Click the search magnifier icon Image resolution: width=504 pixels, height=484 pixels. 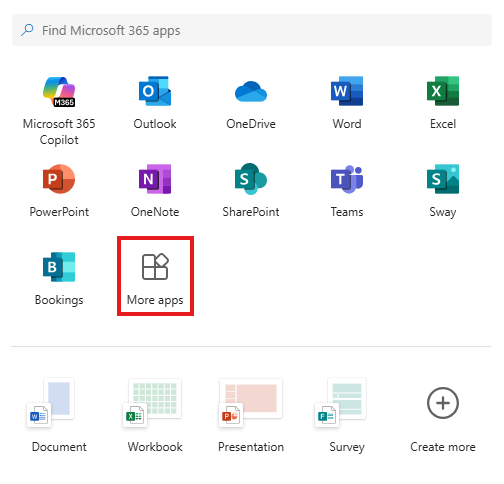pos(27,30)
